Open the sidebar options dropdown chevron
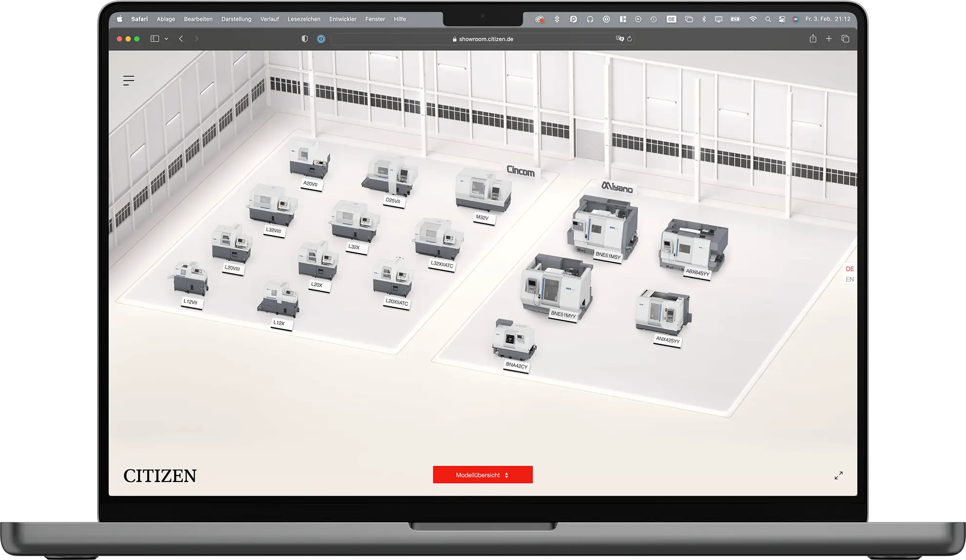The image size is (966, 560). (x=166, y=39)
